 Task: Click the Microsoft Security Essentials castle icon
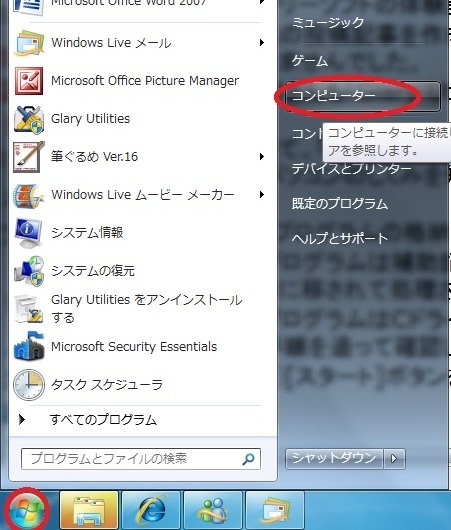click(29, 346)
